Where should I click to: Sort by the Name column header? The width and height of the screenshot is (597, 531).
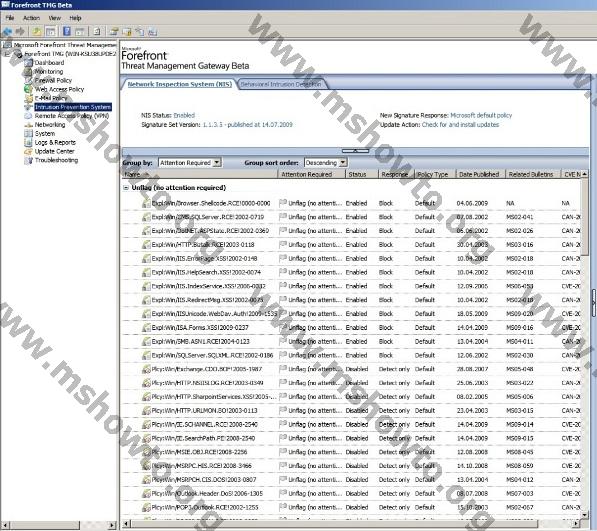pyautogui.click(x=200, y=174)
